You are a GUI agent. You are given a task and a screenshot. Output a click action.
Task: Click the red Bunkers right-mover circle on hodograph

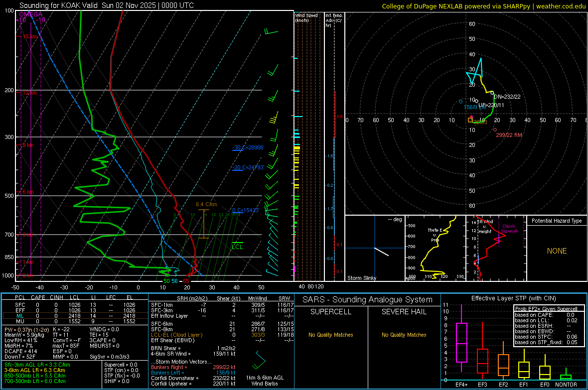495,130
